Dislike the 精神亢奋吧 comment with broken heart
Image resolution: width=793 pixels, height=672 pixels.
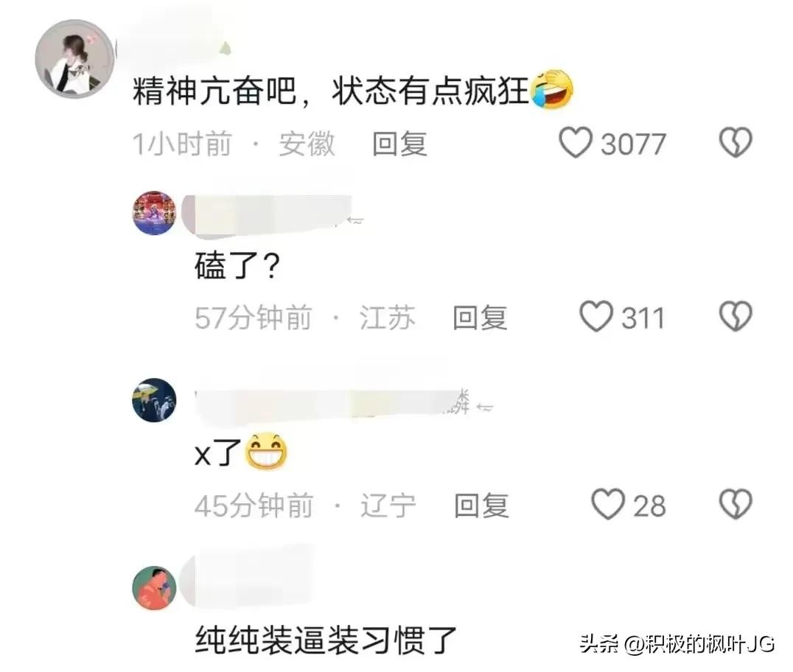pos(736,143)
